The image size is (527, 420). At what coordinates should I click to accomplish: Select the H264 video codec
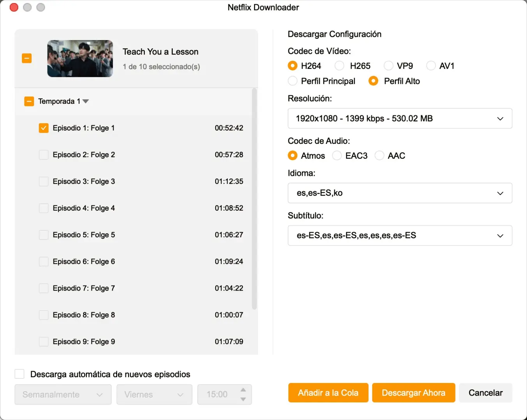(293, 66)
